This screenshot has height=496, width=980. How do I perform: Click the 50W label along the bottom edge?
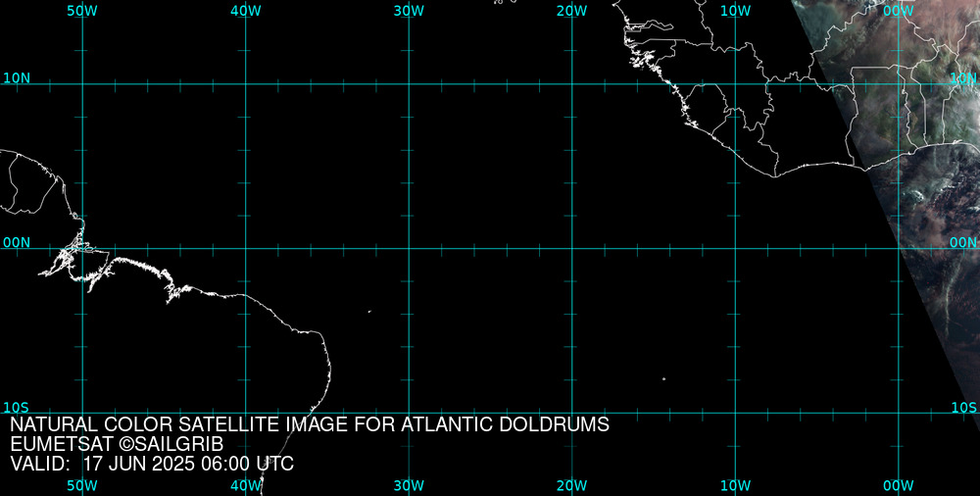click(x=82, y=485)
